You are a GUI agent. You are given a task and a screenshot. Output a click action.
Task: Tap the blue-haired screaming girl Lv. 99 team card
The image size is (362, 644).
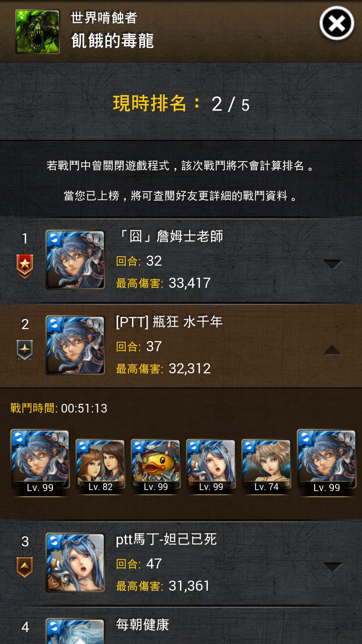pyautogui.click(x=211, y=466)
